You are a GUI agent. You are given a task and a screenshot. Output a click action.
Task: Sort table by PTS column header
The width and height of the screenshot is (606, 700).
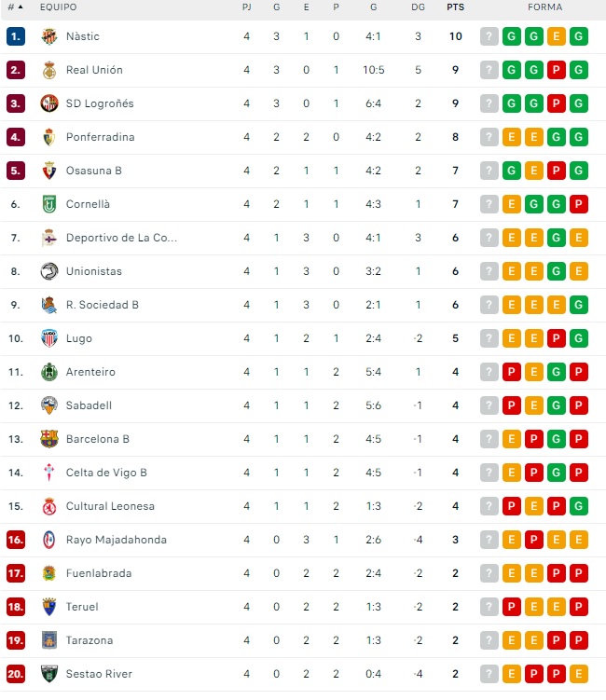455,7
